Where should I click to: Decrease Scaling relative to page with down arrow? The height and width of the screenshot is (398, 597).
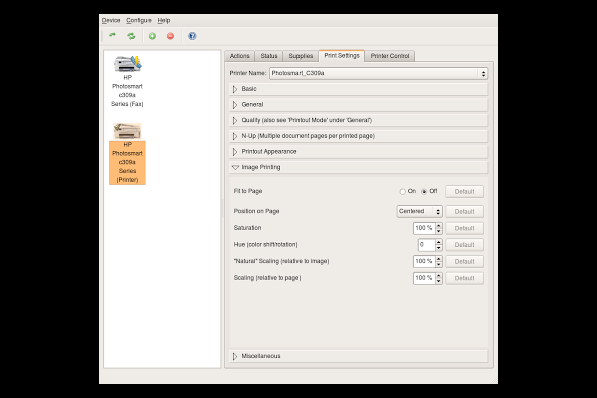click(439, 281)
